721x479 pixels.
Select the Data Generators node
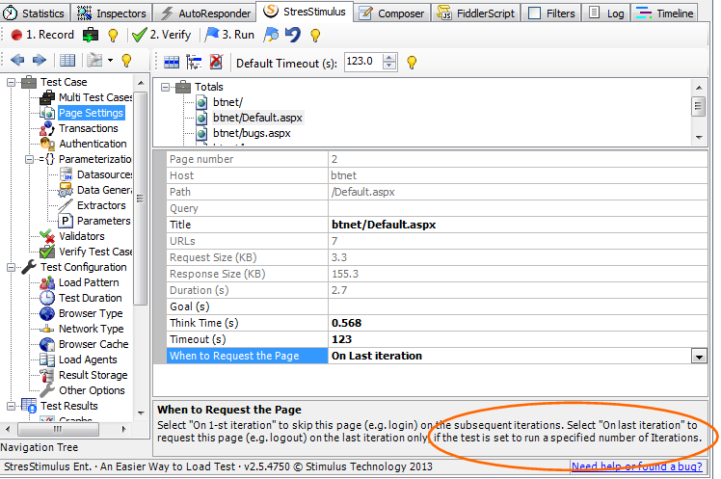coord(104,190)
